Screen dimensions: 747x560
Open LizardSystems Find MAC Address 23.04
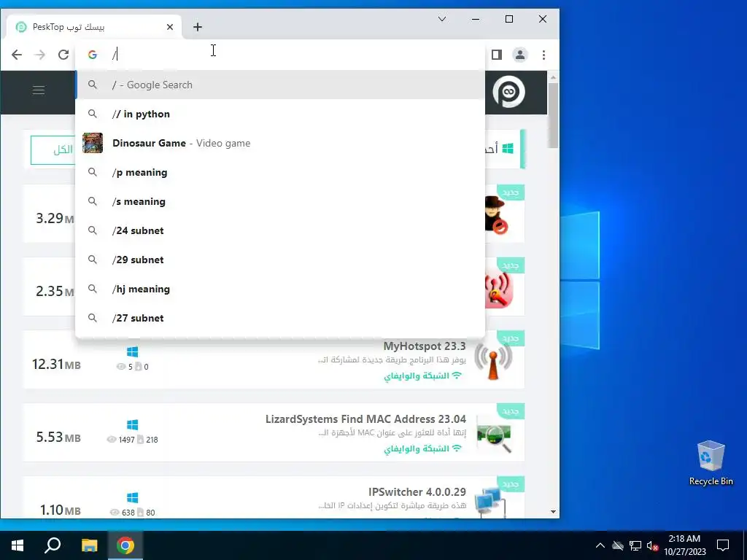pos(365,419)
